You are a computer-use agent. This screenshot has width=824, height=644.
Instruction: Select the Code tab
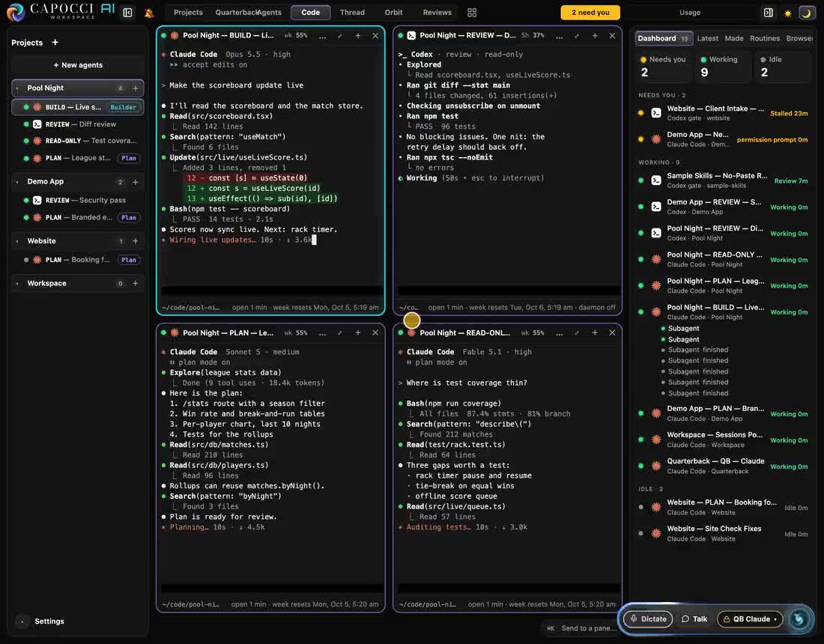click(311, 13)
